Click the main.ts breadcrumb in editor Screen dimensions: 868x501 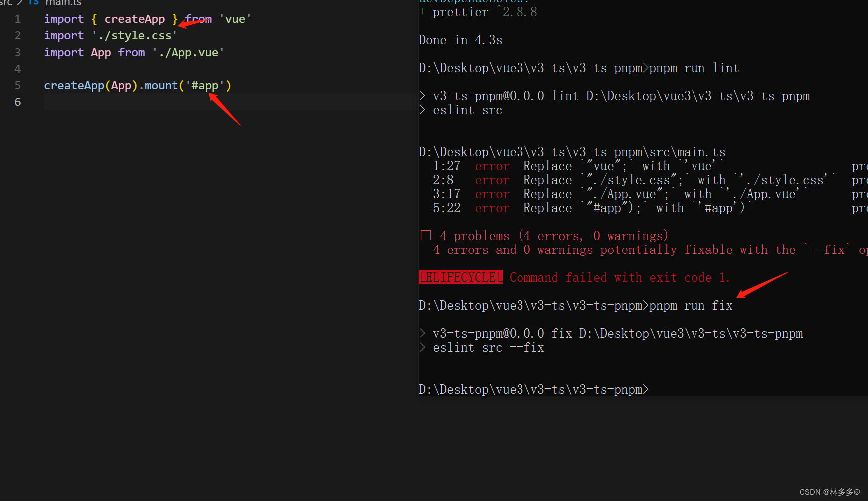pos(63,3)
